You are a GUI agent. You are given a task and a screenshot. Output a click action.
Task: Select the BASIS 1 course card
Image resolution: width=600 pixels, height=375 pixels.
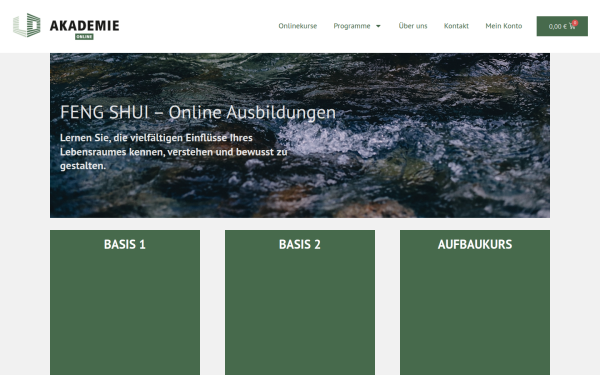(125, 302)
